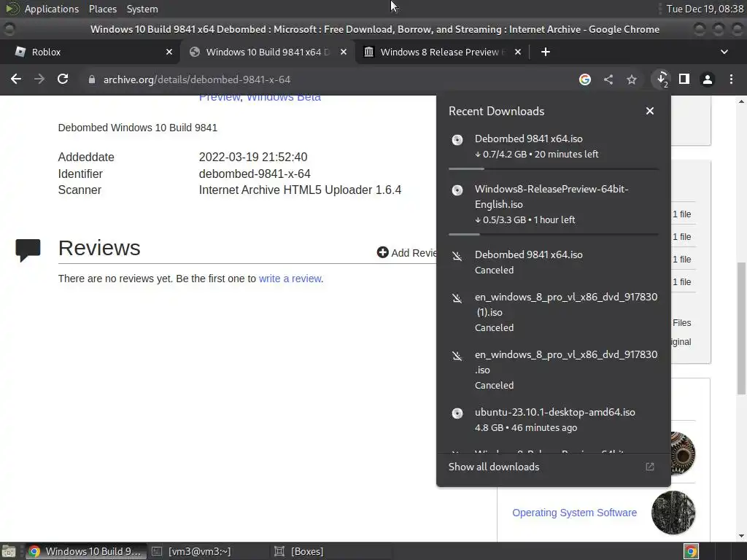Click the first '1 file' entry on the right

pos(682,214)
